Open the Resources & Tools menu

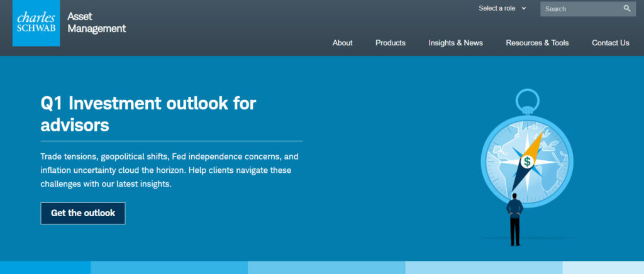[537, 43]
